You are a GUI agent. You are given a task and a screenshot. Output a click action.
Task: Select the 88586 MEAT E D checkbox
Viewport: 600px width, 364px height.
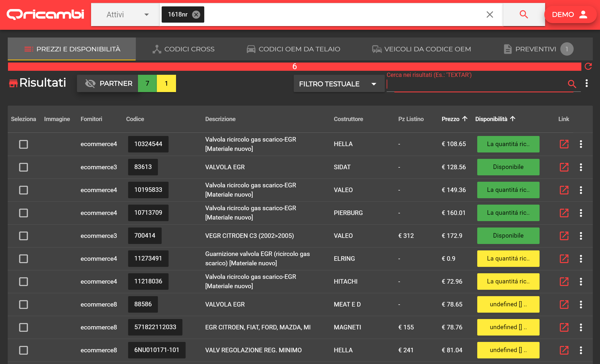23,304
